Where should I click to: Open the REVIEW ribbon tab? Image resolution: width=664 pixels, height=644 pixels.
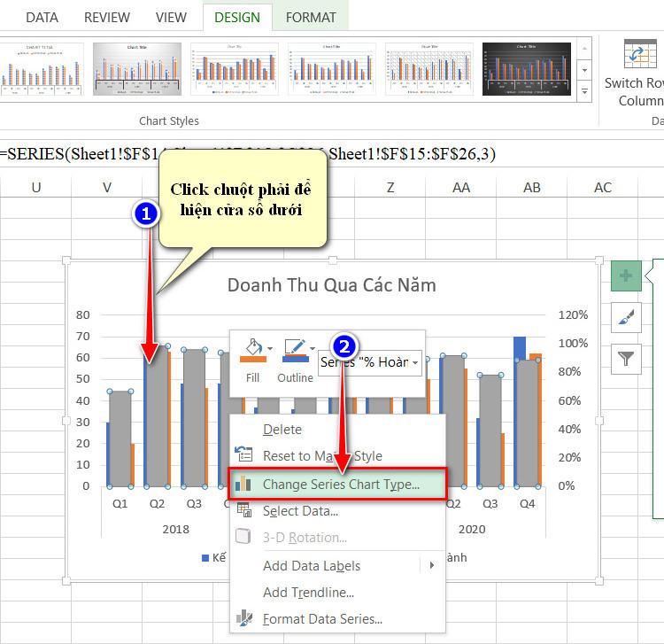(x=107, y=18)
